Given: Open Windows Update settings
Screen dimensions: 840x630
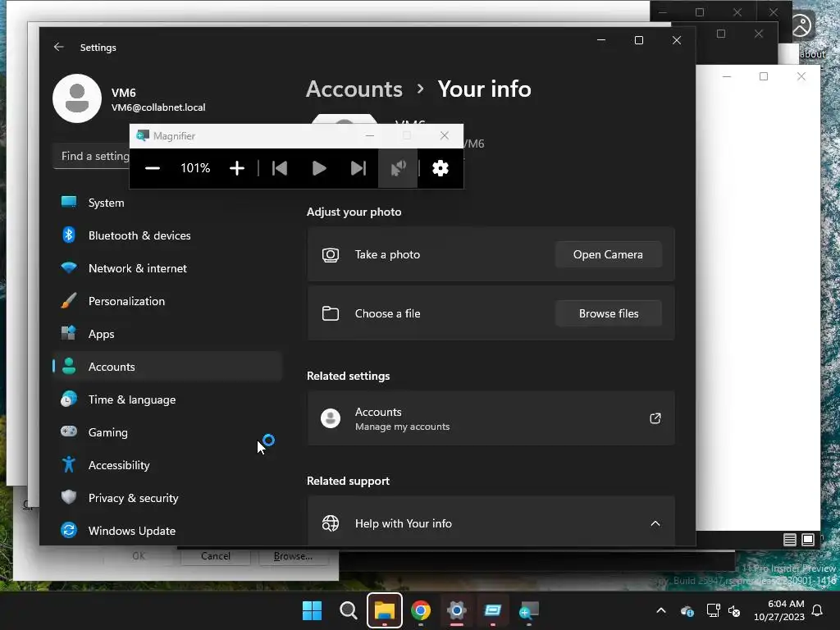Looking at the screenshot, I should pyautogui.click(x=167, y=531).
